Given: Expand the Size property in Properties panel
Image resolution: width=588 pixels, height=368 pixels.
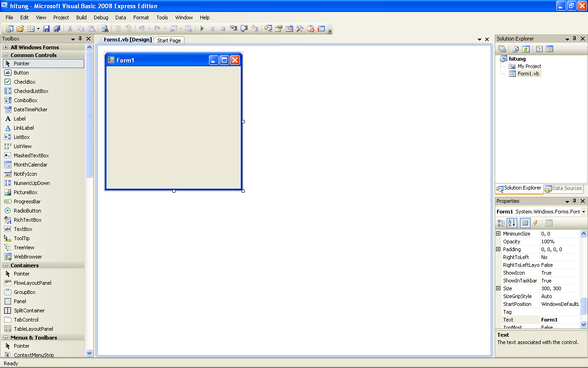Looking at the screenshot, I should click(498, 288).
